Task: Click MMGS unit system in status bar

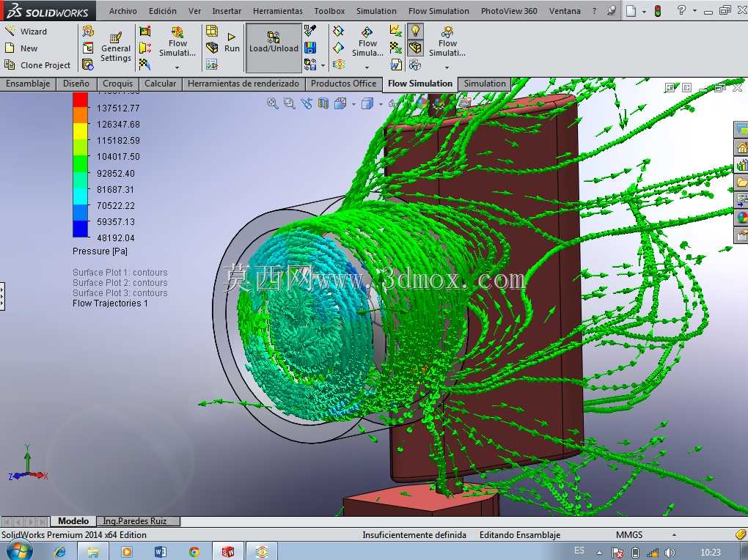Action: [628, 535]
